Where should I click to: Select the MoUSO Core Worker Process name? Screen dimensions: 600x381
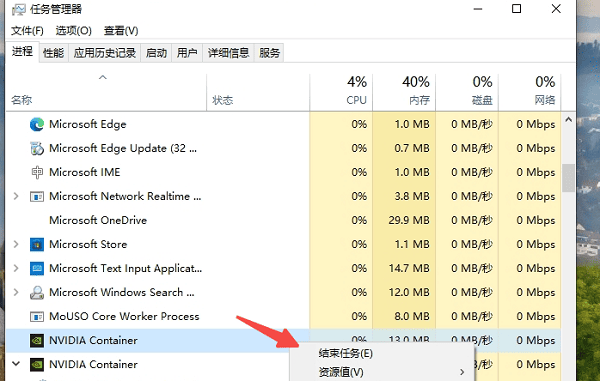tap(124, 317)
